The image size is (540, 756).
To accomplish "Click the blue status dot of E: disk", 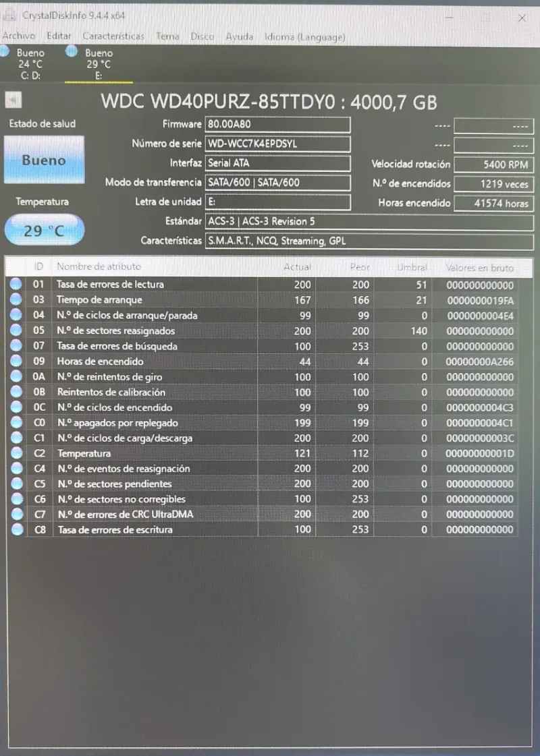I will coord(72,51).
